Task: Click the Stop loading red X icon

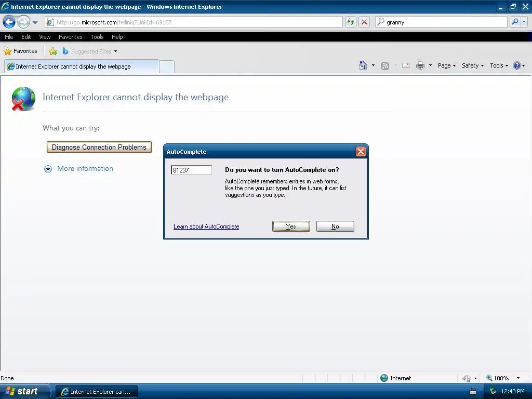Action: pyautogui.click(x=364, y=22)
